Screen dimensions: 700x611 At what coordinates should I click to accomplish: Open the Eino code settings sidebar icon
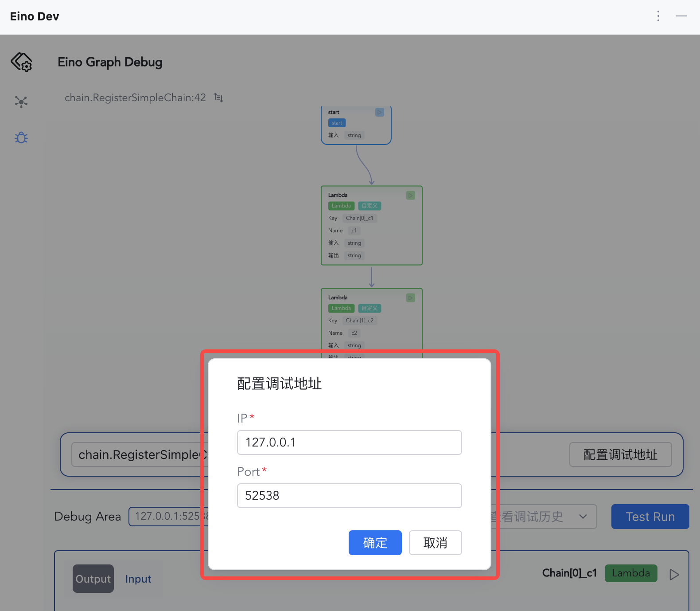coord(21,62)
